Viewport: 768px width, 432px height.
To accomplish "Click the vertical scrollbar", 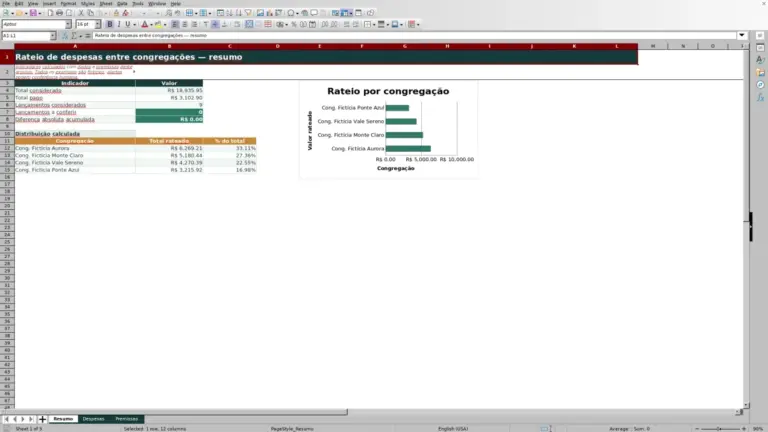I will coord(746,227).
